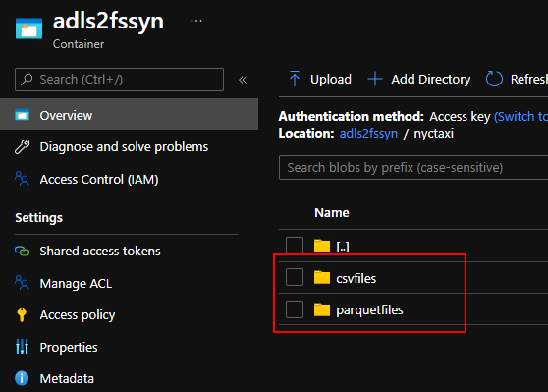Image resolution: width=548 pixels, height=392 pixels.
Task: Click the Shared access tokens chain icon
Action: point(23,251)
